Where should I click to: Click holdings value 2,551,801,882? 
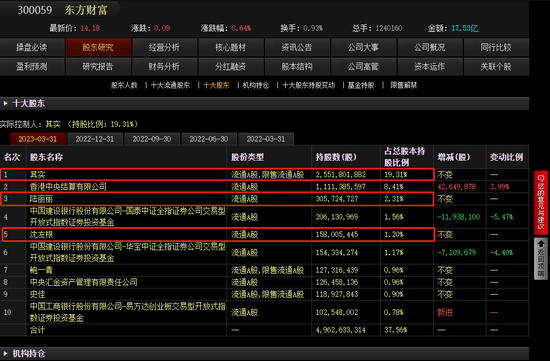click(341, 175)
